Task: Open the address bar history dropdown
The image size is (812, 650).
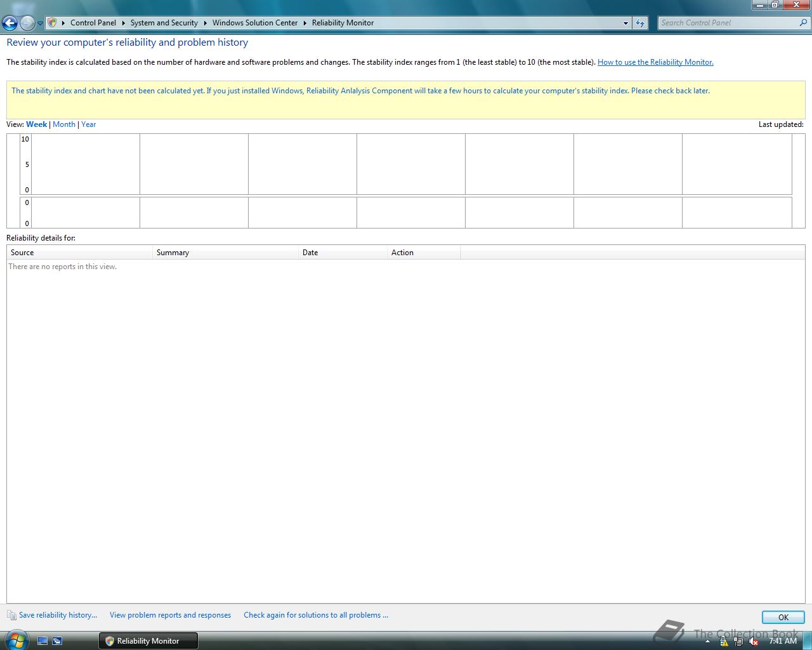Action: point(625,23)
